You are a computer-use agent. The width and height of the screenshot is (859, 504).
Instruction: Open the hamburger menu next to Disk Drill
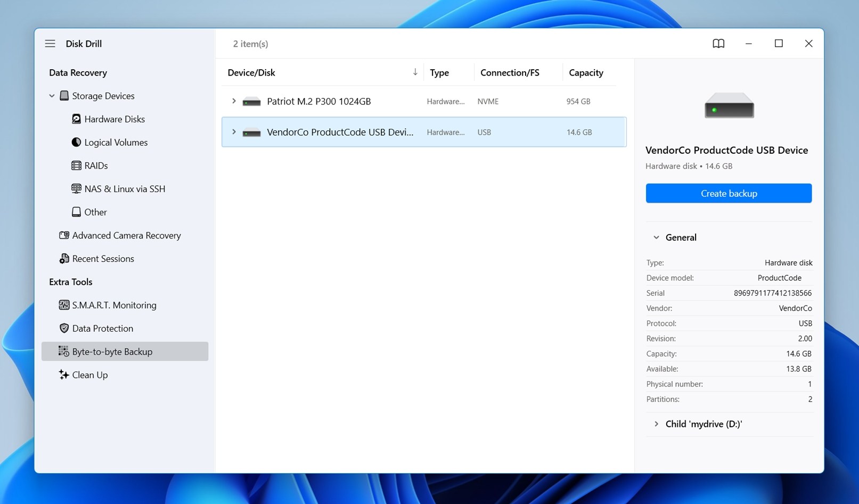tap(50, 44)
